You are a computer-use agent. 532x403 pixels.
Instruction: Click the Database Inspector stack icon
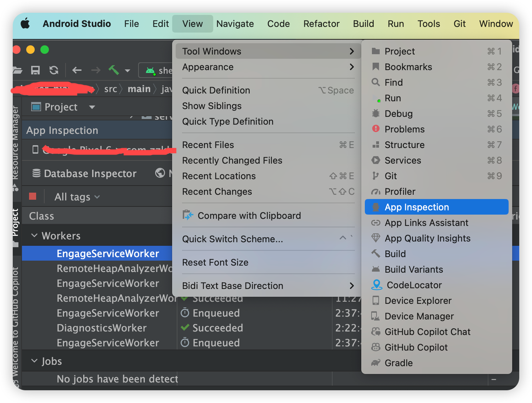point(36,173)
